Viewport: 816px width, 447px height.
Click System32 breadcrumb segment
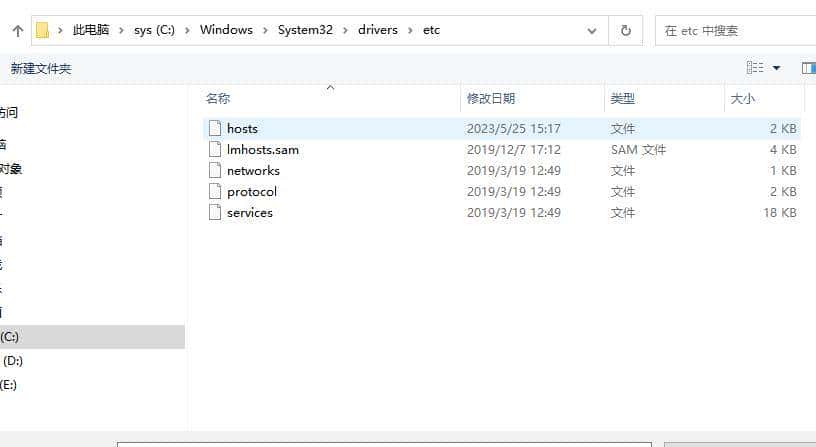point(305,30)
